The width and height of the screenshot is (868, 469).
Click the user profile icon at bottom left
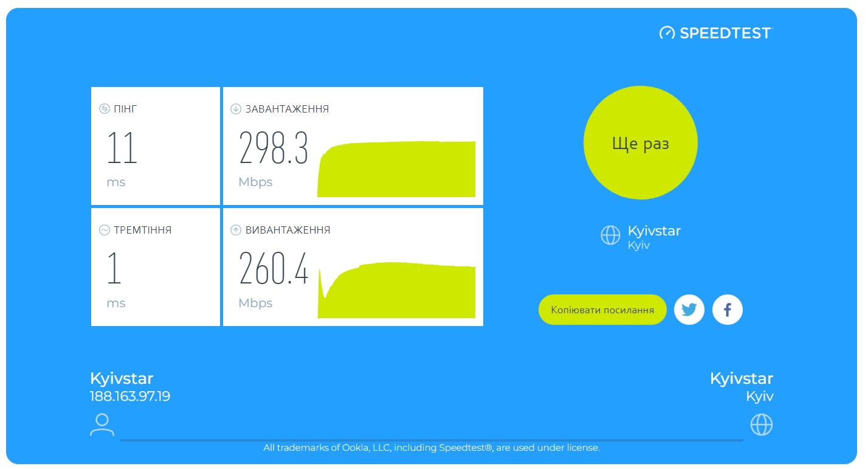coord(102,425)
